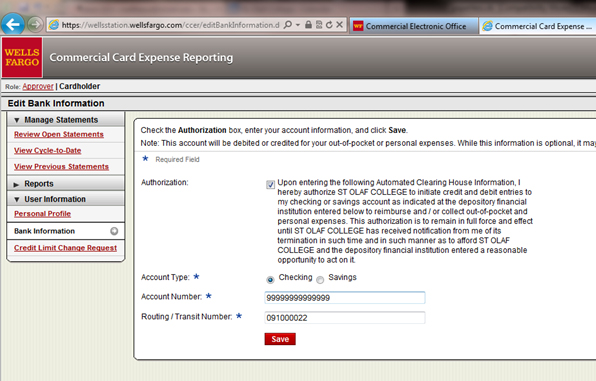Click the Edit Bank Information heading
The width and height of the screenshot is (596, 381).
(x=56, y=103)
